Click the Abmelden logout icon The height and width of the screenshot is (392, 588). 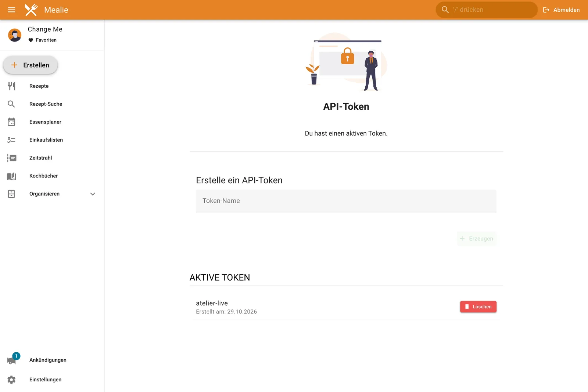tap(546, 10)
